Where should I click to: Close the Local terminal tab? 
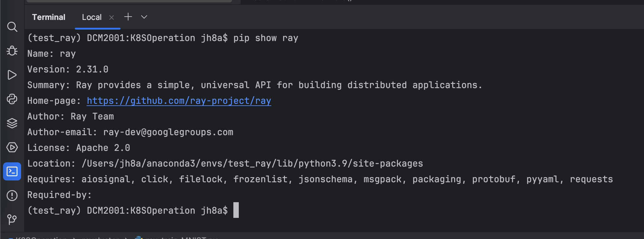pyautogui.click(x=111, y=17)
